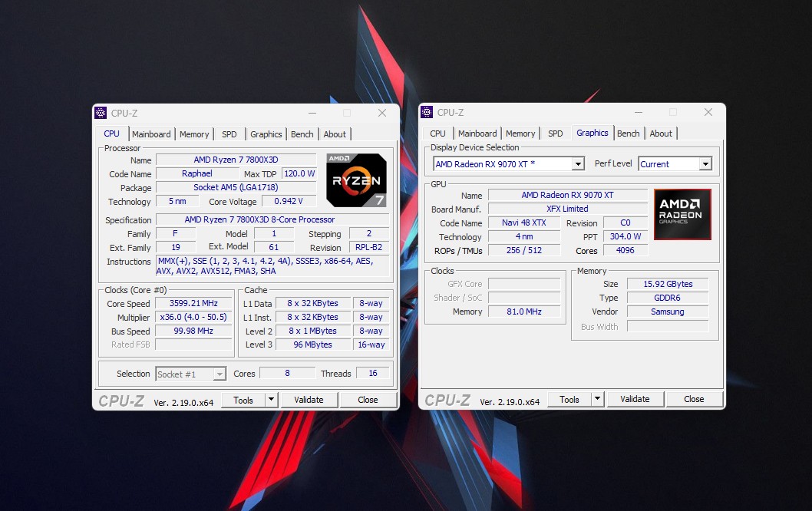Viewport: 812px width, 511px height.
Task: Click the GPU Cores value 4096
Action: pyautogui.click(x=626, y=251)
